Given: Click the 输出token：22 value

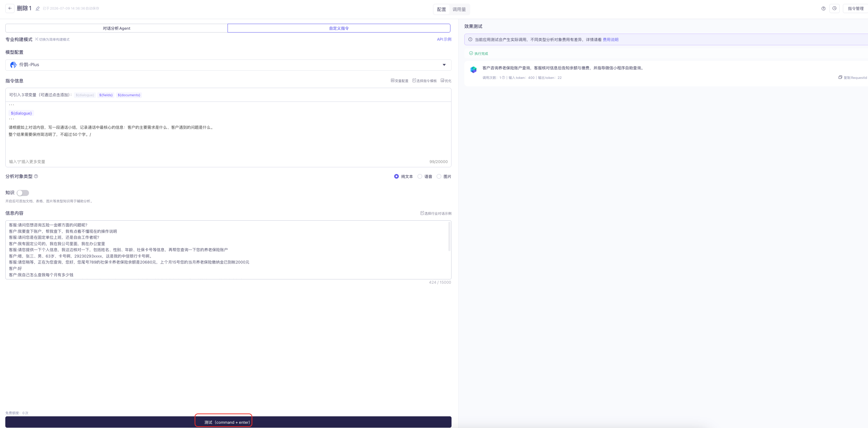Looking at the screenshot, I should (550, 78).
